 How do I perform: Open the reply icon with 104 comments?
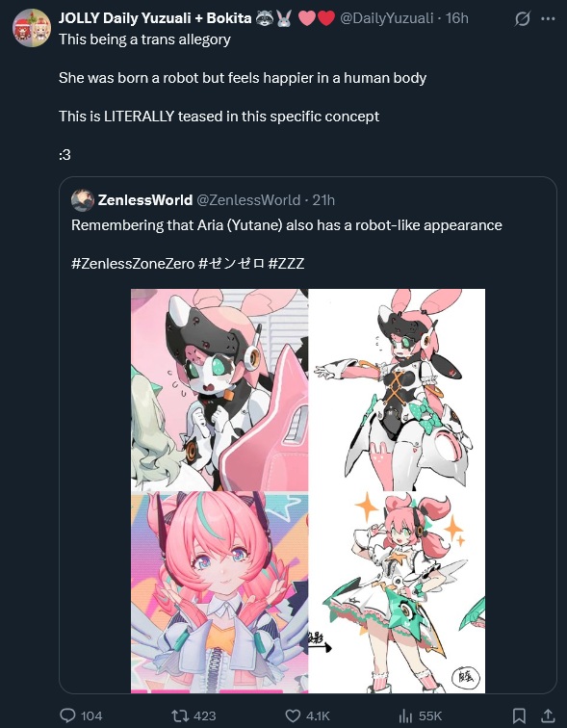point(68,715)
